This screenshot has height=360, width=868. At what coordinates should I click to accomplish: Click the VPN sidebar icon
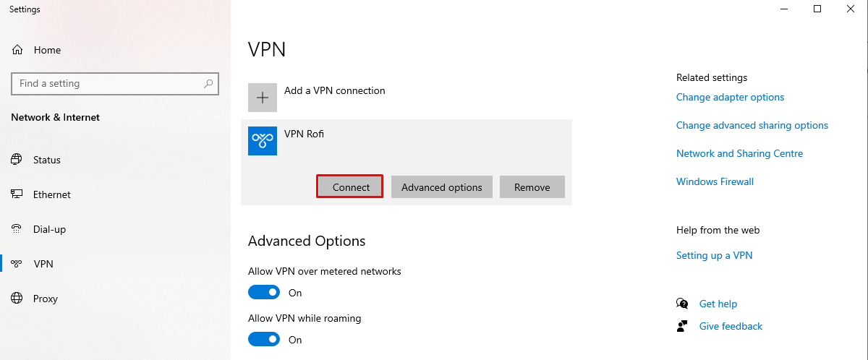point(17,264)
